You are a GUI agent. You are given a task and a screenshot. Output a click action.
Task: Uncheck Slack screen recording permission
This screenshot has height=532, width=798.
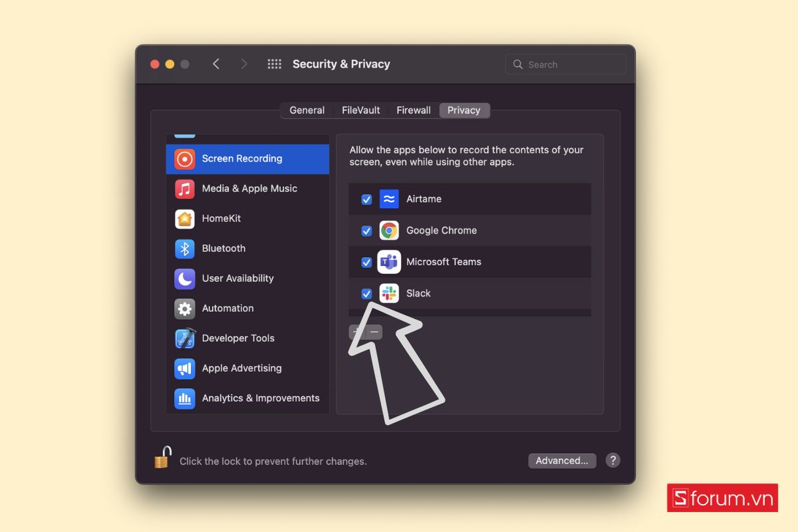coord(366,293)
